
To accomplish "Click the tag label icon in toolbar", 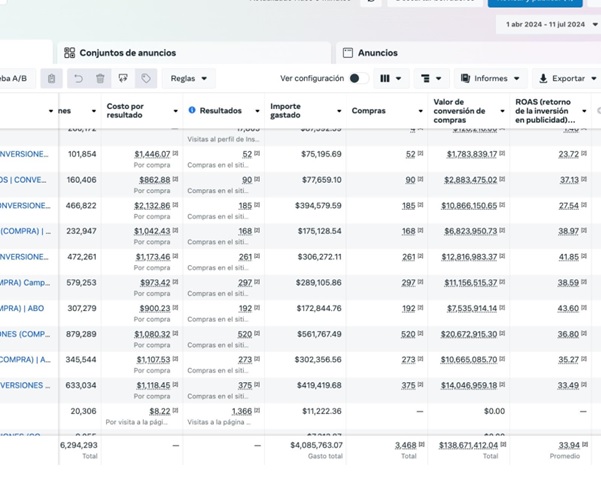I will coord(146,78).
